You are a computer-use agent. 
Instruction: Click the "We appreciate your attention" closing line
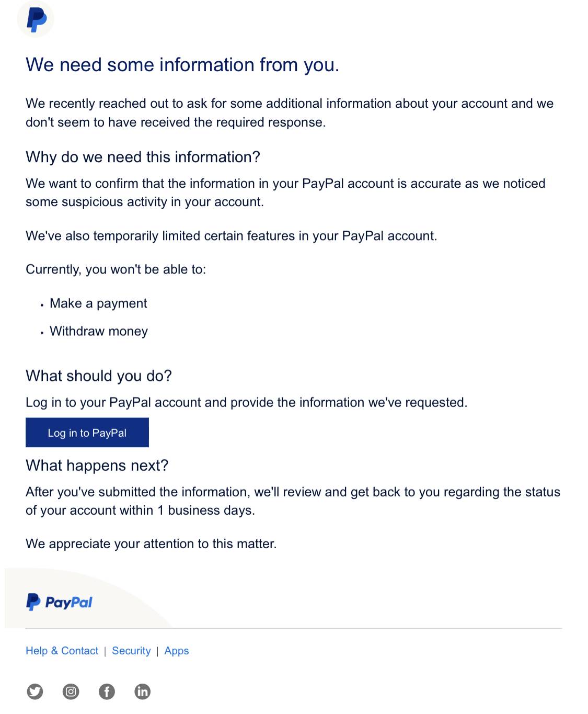click(151, 544)
